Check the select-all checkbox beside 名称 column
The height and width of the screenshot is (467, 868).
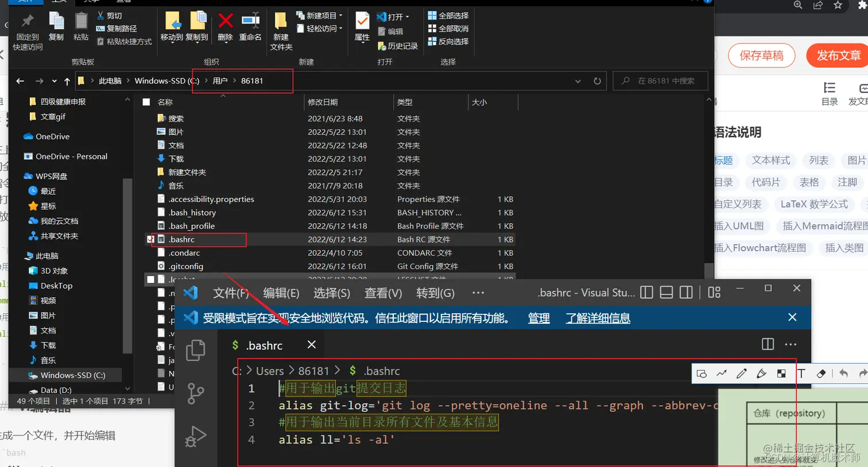(x=145, y=101)
